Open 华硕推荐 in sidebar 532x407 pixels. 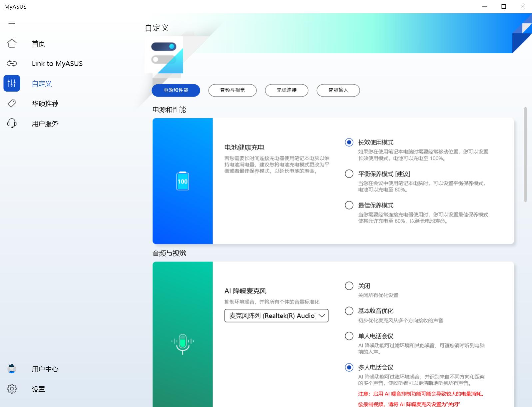pos(45,104)
